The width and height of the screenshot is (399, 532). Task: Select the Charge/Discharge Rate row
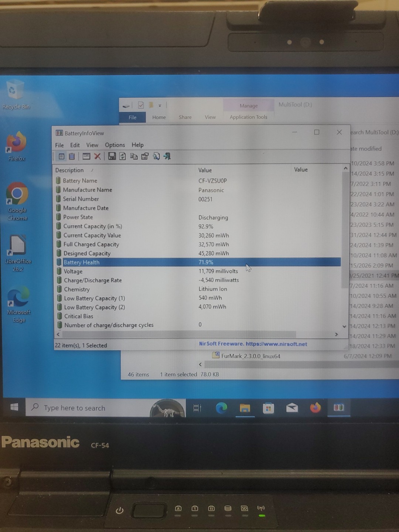[198, 280]
